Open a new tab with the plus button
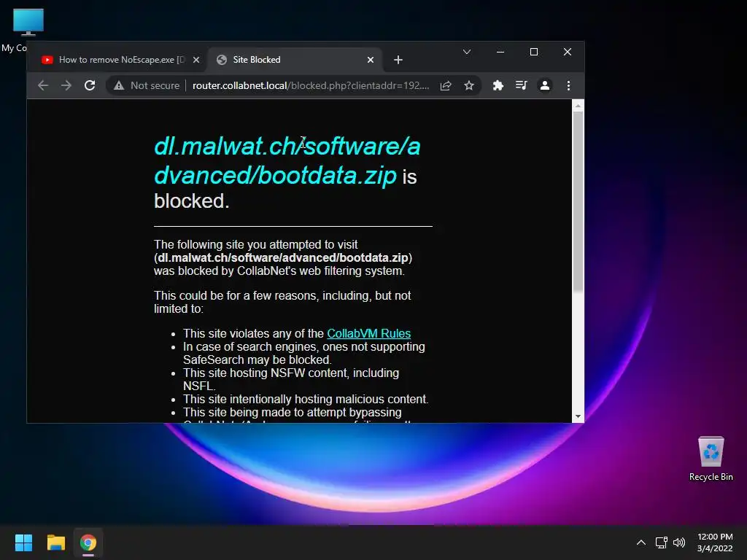The width and height of the screenshot is (747, 560). [x=398, y=60]
